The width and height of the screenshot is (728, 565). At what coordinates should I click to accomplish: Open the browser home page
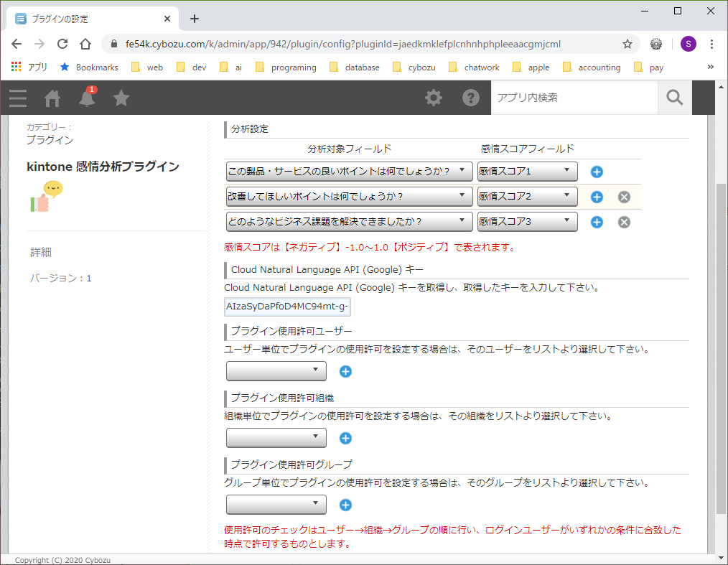pos(85,44)
